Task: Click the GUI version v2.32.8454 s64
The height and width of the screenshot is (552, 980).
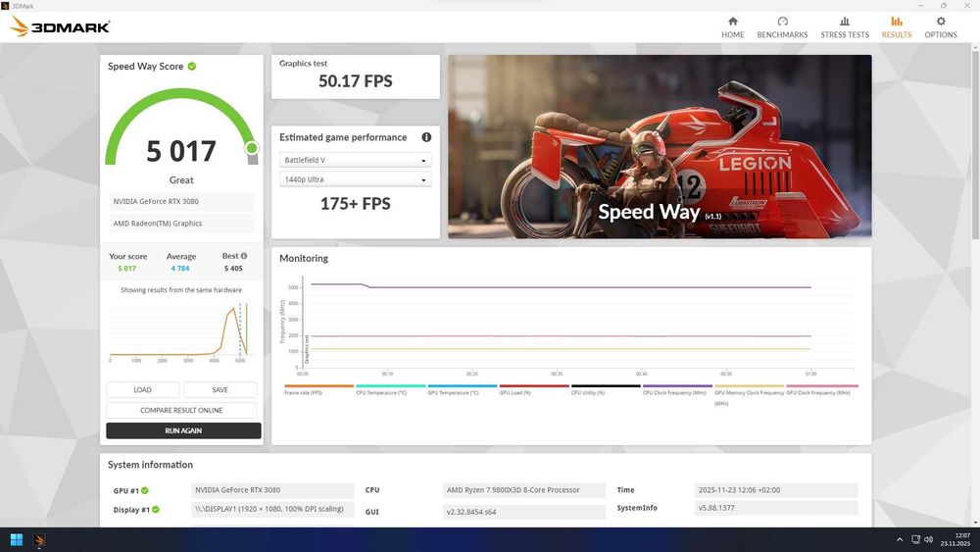Action: click(523, 512)
